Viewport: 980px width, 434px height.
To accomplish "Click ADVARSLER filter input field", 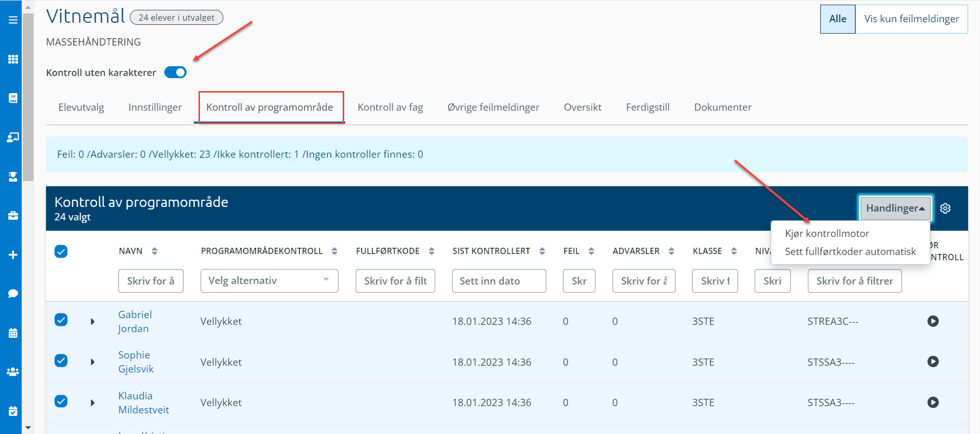I will 644,281.
